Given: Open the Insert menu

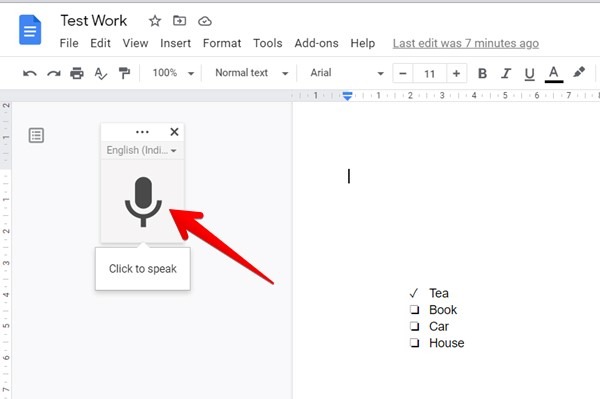Looking at the screenshot, I should (175, 43).
